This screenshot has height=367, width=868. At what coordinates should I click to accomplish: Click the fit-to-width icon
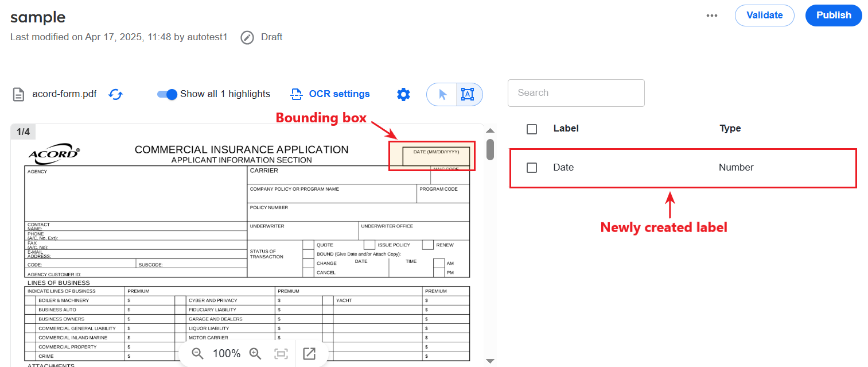point(281,354)
